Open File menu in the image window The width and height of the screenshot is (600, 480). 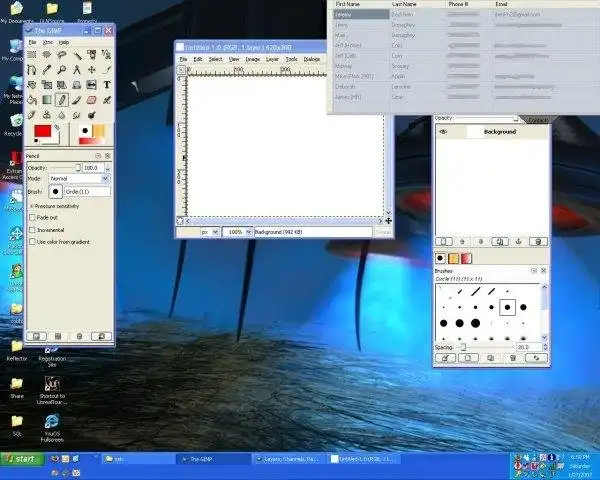[x=183, y=59]
